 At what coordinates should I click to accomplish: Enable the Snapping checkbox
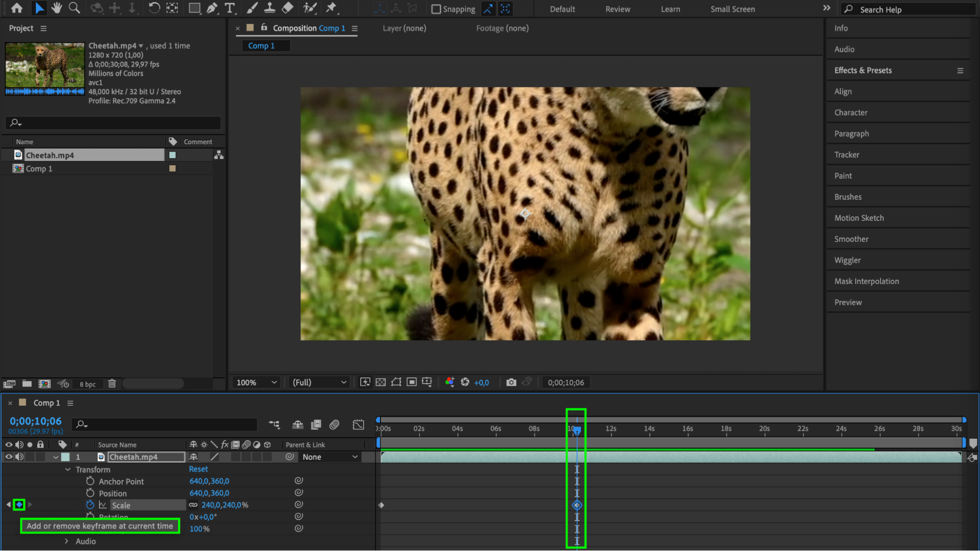point(436,9)
